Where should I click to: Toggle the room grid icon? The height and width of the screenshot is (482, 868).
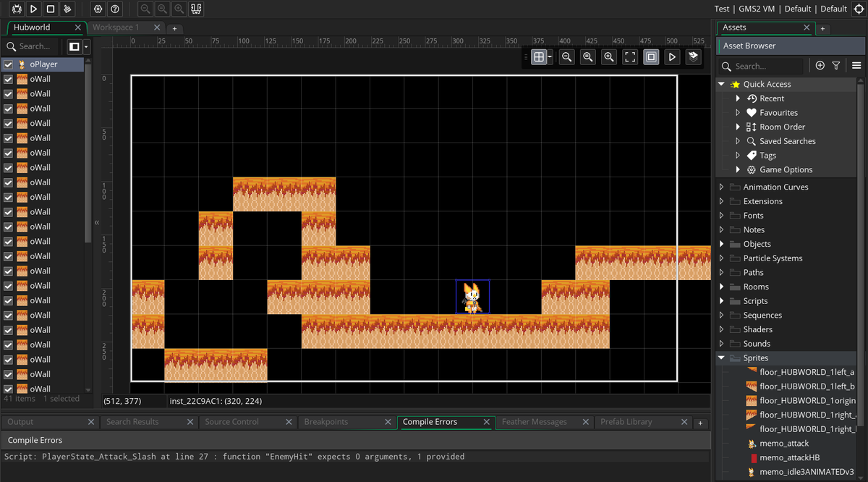[x=538, y=56]
